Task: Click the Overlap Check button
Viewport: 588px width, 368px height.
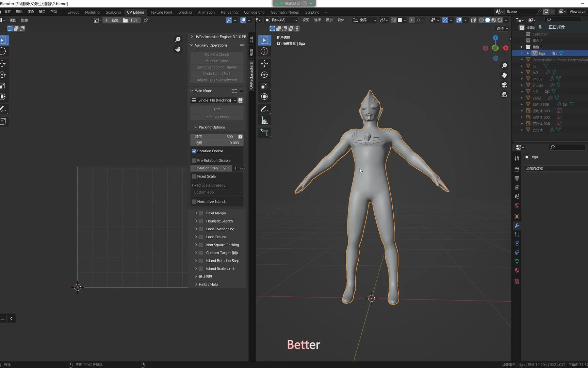Action: pos(217,55)
